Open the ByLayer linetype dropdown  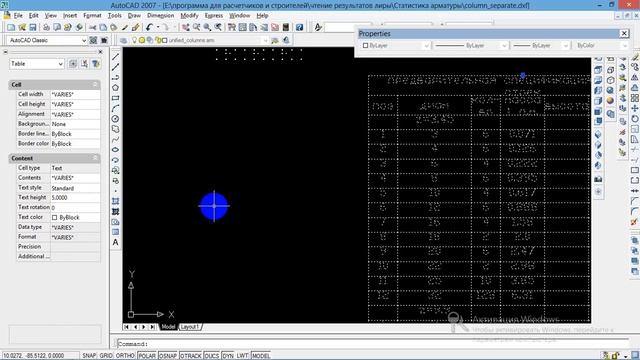504,46
